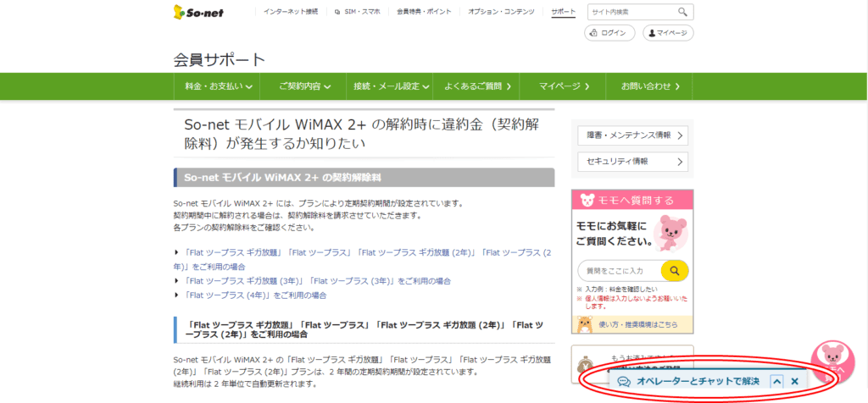Click the search magnifier in site search
The width and height of the screenshot is (868, 403).
click(682, 12)
